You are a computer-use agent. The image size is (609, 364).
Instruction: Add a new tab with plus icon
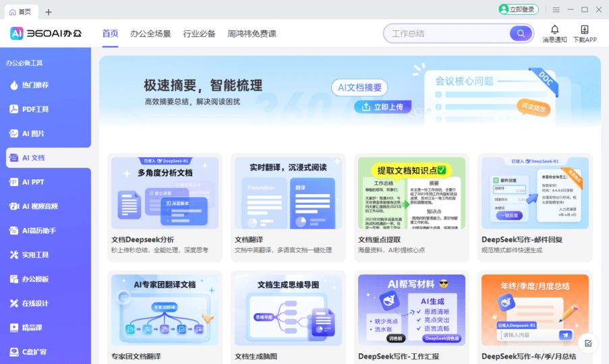(x=48, y=12)
